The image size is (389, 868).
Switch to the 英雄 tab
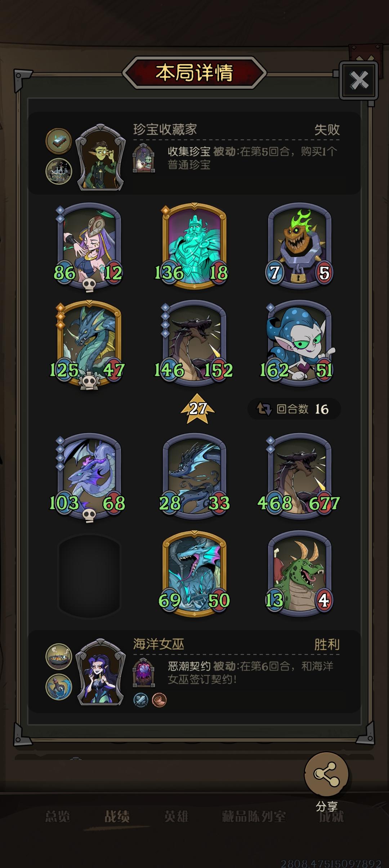click(176, 816)
